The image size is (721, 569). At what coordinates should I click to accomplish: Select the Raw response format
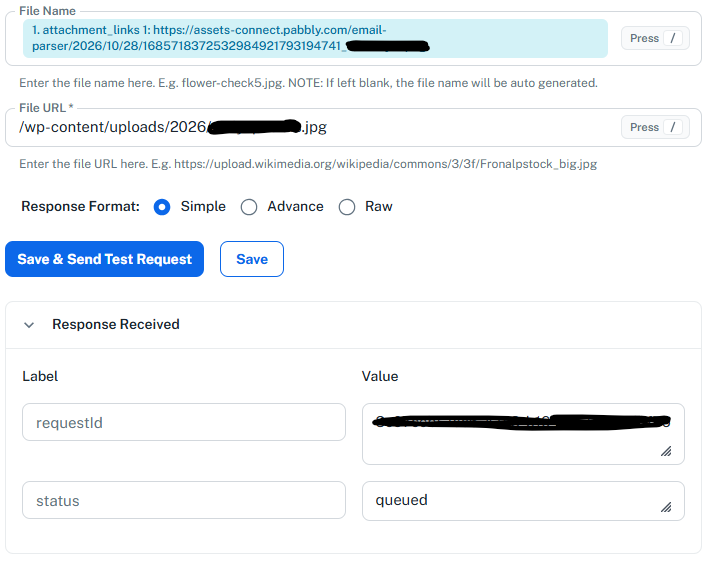click(347, 207)
